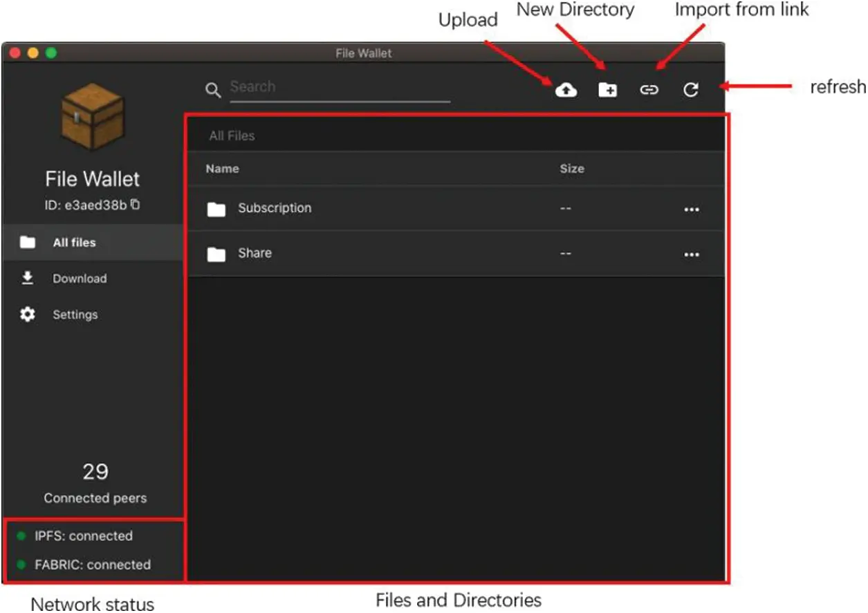Image resolution: width=868 pixels, height=613 pixels.
Task: Sort by the Name column header
Action: 222,169
